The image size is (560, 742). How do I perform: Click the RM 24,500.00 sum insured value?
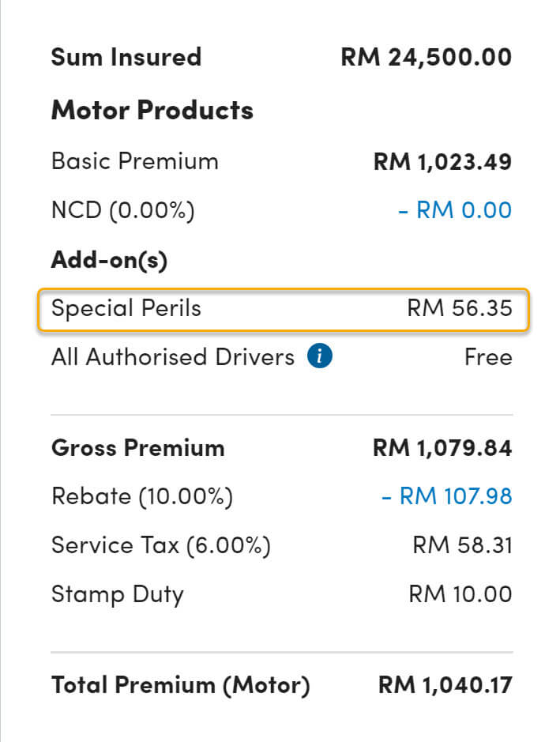(x=427, y=57)
